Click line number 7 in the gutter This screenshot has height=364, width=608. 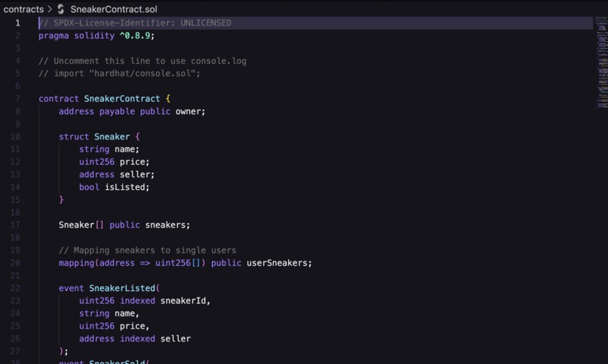(x=17, y=99)
